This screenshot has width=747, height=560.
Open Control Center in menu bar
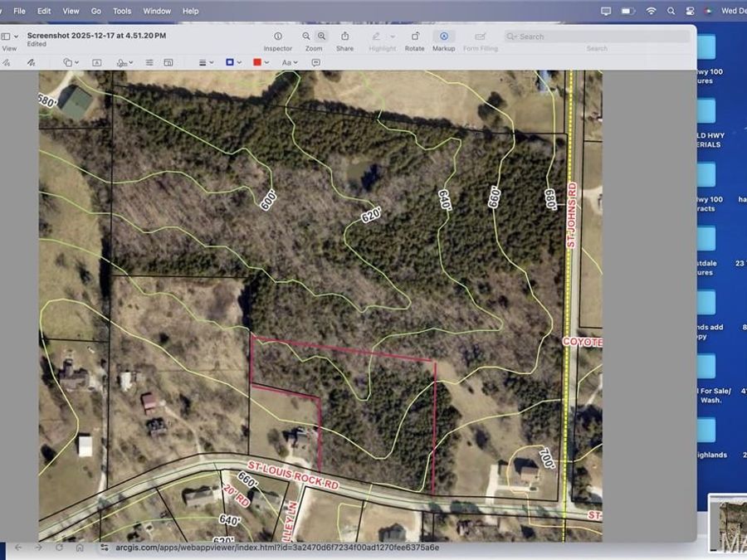tap(690, 11)
